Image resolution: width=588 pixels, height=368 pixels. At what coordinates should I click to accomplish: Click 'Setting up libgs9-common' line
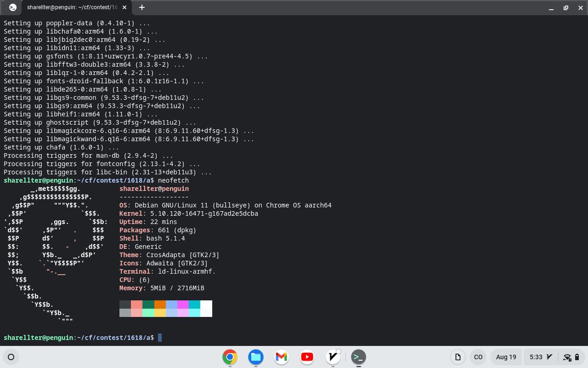pyautogui.click(x=104, y=98)
